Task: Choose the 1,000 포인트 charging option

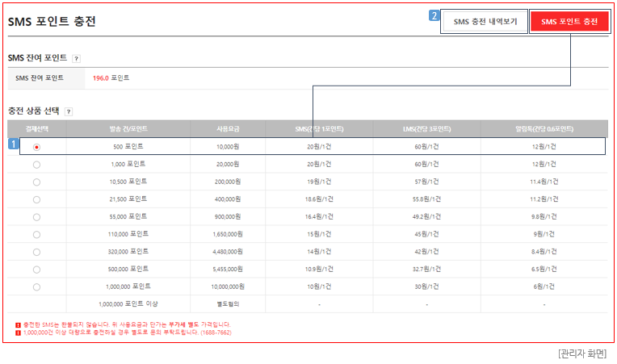Action: click(36, 165)
